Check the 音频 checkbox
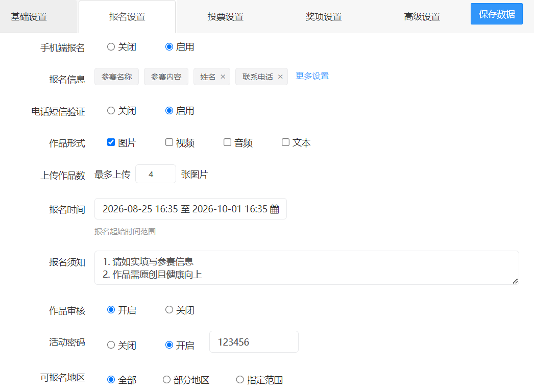The height and width of the screenshot is (392, 534). point(228,142)
